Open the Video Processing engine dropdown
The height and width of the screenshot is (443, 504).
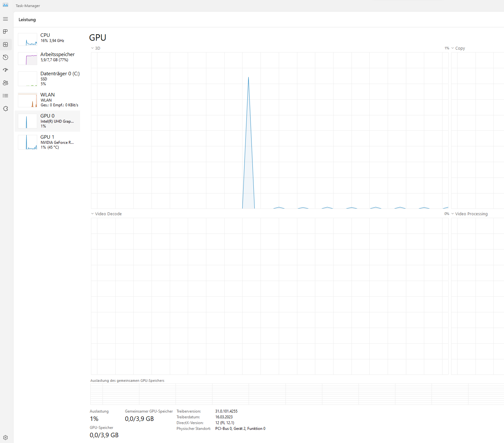point(469,214)
